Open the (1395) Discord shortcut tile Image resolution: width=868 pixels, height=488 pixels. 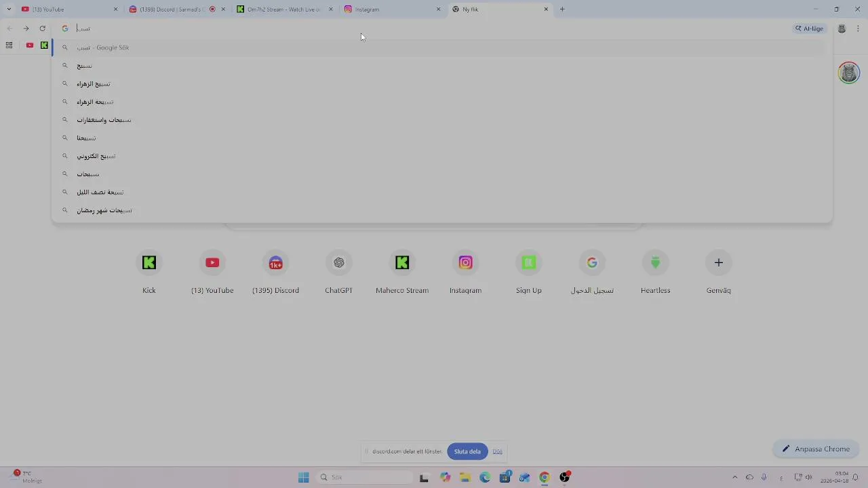tap(275, 272)
